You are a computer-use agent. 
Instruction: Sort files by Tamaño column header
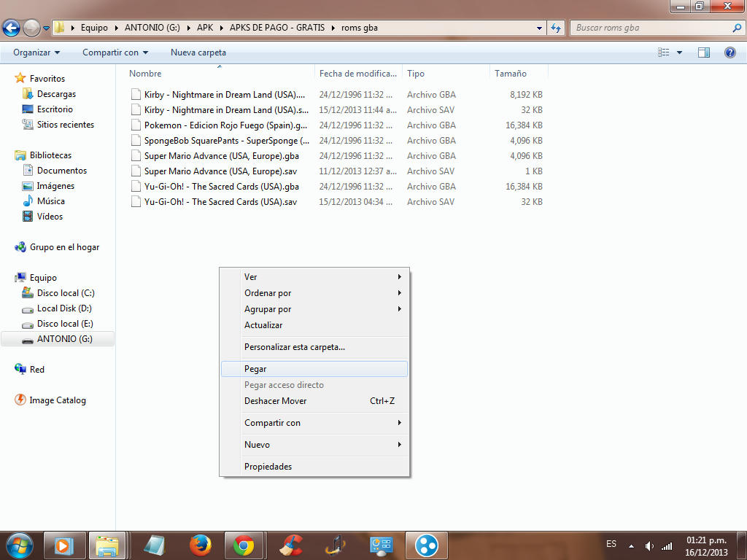511,74
